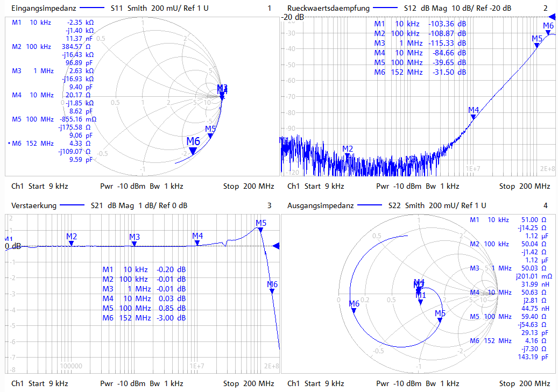This screenshot has width=558, height=392.
Task: Click the M5 marker triangle on the S22 Smith trace
Action: click(440, 320)
